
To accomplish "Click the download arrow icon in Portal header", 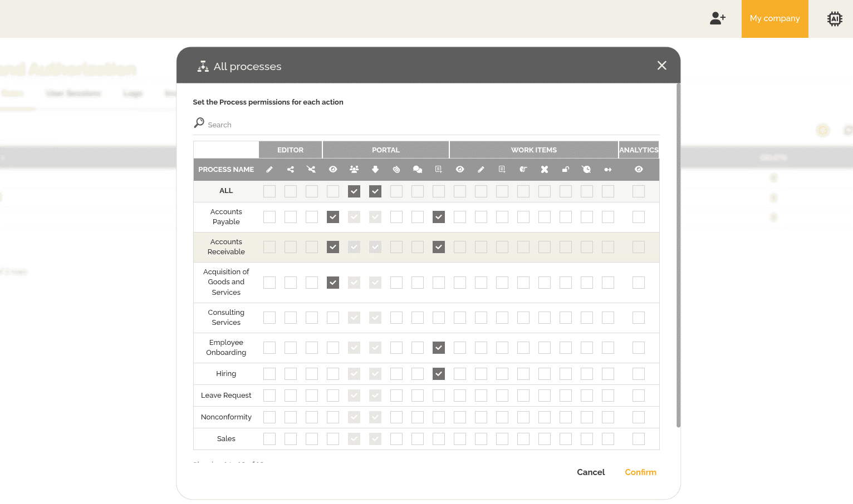I will click(x=375, y=170).
